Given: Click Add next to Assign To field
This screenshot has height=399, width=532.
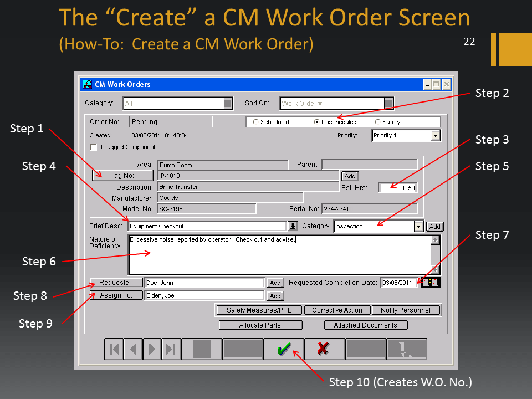Looking at the screenshot, I should (x=275, y=296).
